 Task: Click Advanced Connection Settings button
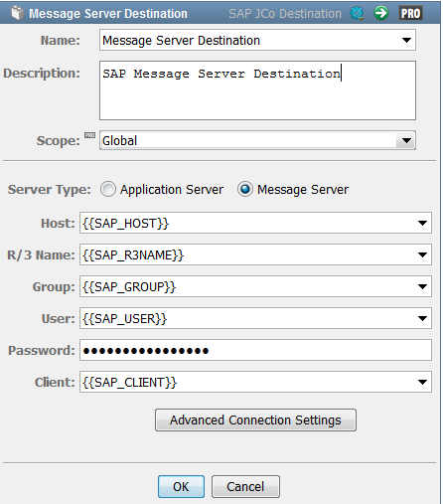[x=255, y=420]
